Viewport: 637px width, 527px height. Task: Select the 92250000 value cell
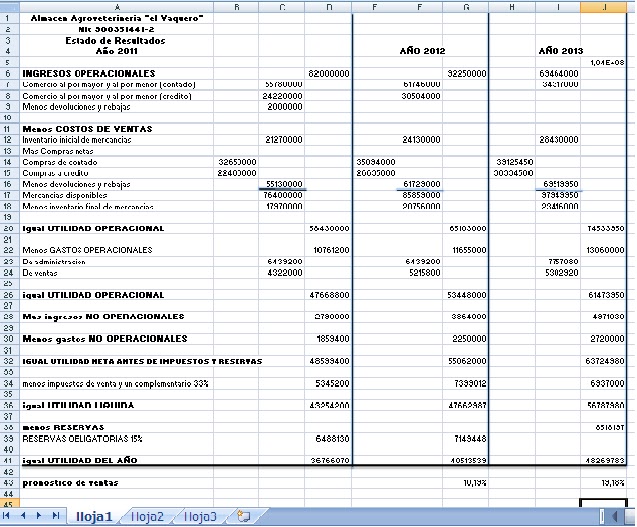466,74
